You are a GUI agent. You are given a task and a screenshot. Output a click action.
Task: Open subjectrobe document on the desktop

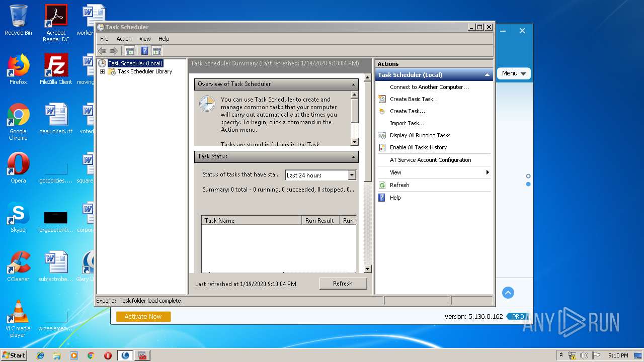click(56, 266)
